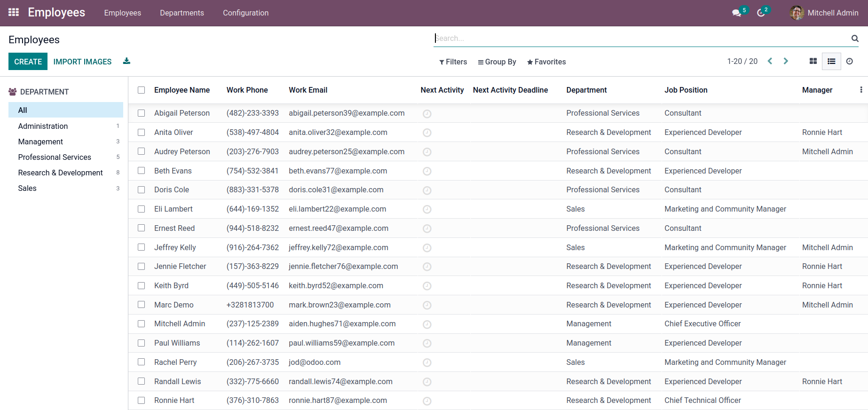Click activity clock icon for Abigail Peterson
This screenshot has width=868, height=410.
[427, 114]
